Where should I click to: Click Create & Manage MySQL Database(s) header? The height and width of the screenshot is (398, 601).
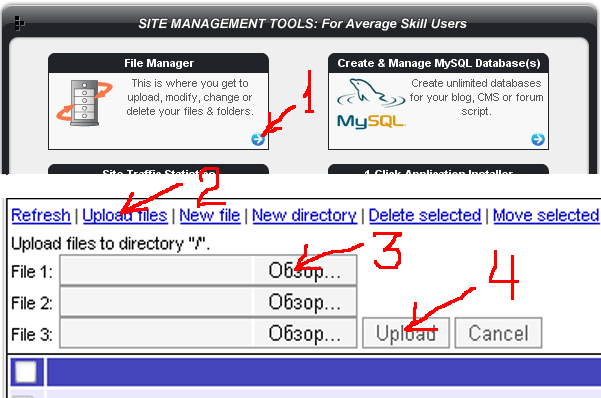coord(438,63)
